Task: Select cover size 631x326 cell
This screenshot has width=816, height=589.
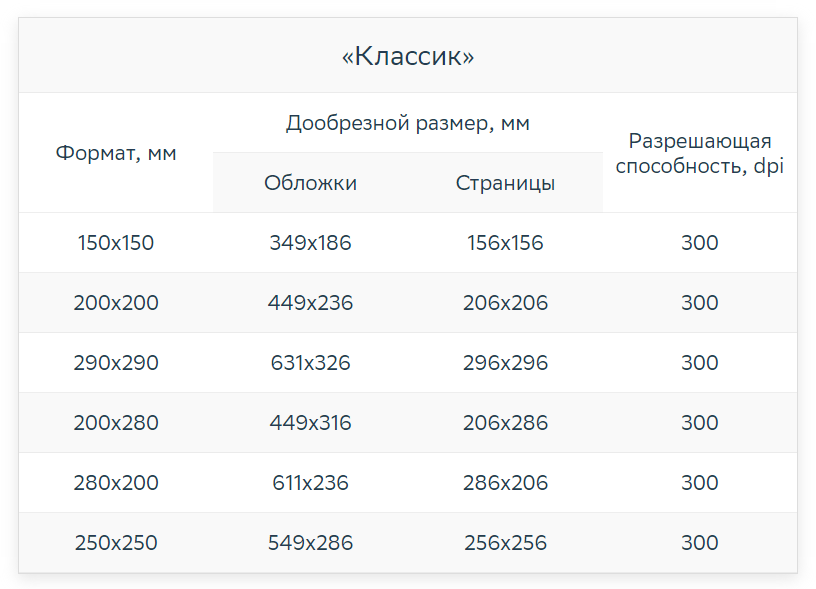Action: pyautogui.click(x=310, y=363)
